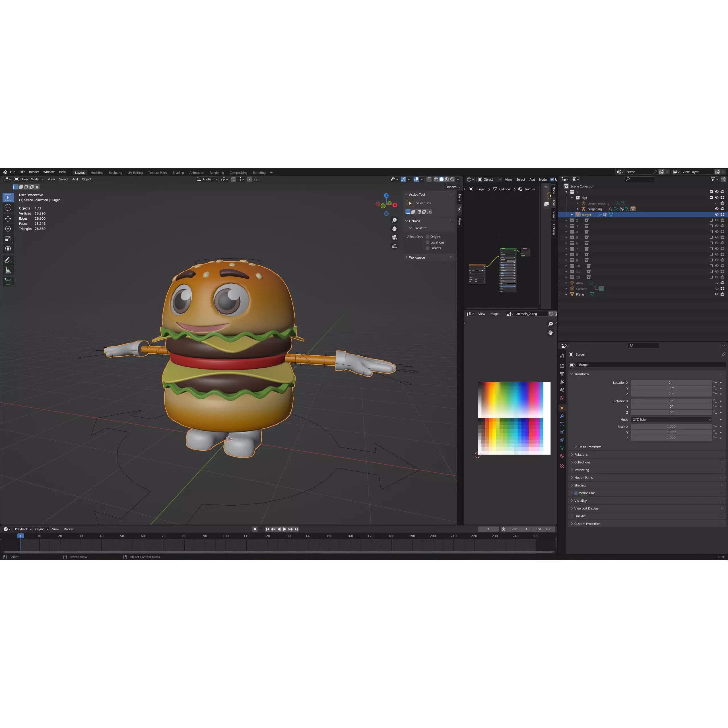728x728 pixels.
Task: Open the Cursor tool in the toolbar
Action: coord(8,207)
